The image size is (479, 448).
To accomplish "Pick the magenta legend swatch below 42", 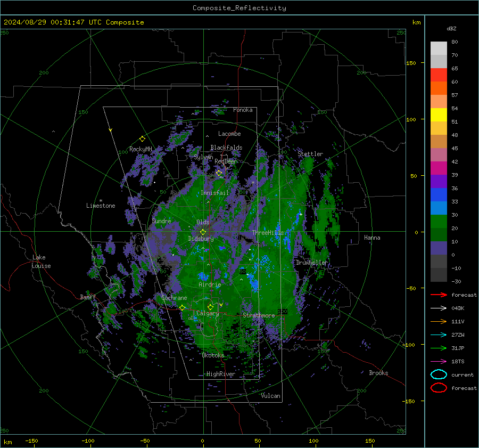I will coord(439,168).
